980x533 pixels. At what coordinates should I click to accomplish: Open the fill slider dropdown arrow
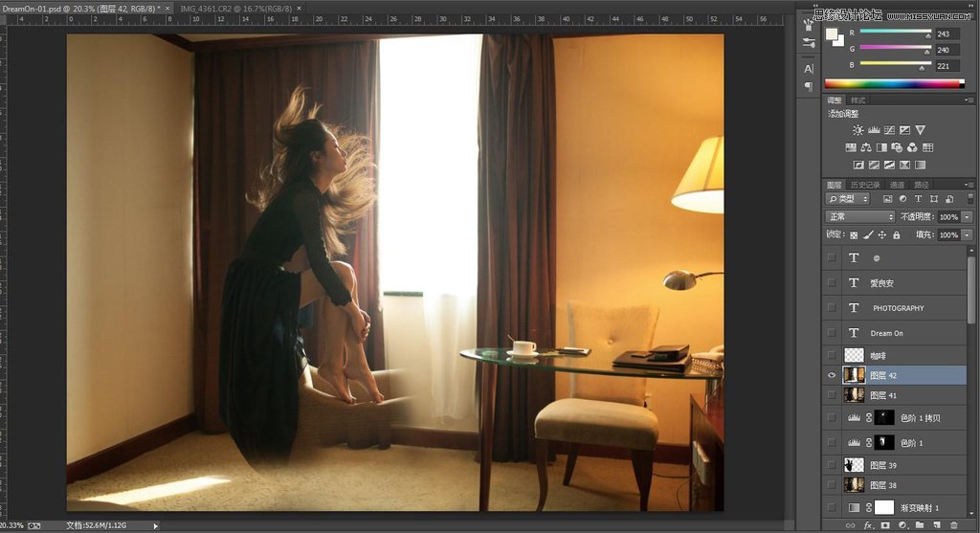tap(967, 235)
